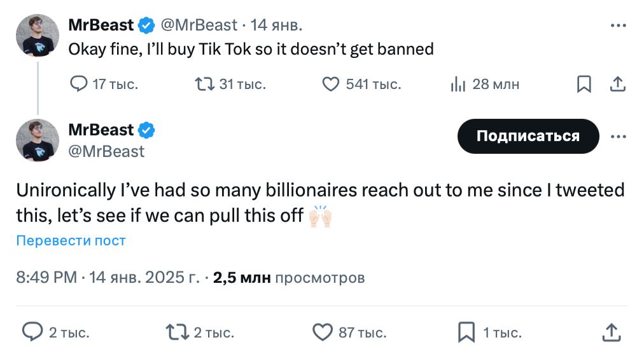The height and width of the screenshot is (356, 644).
Task: View analytics of the 28 млн tweet
Action: [x=458, y=84]
